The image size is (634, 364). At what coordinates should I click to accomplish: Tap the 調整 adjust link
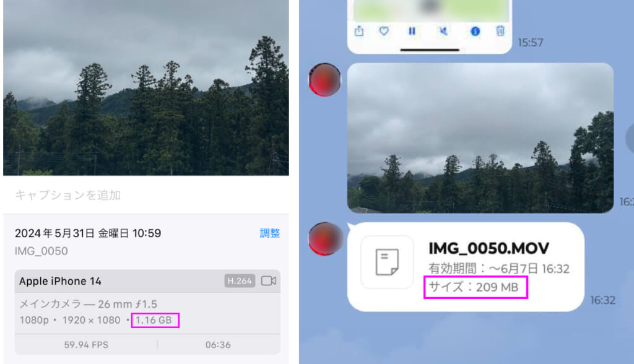(x=270, y=233)
